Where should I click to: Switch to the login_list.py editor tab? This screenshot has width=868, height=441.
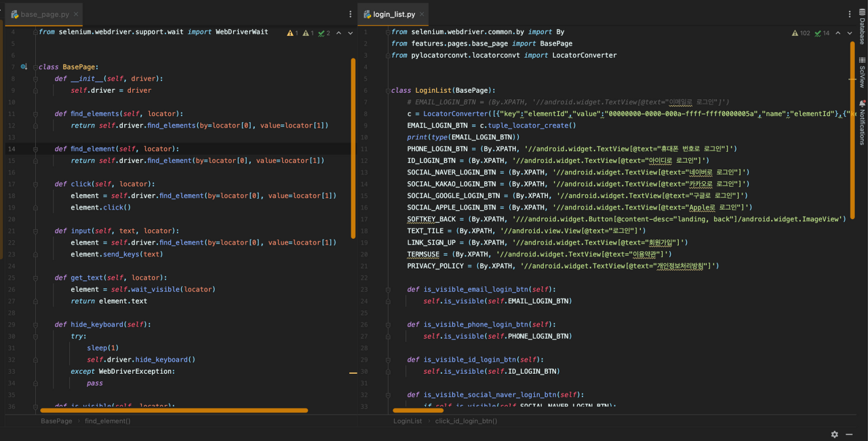394,14
